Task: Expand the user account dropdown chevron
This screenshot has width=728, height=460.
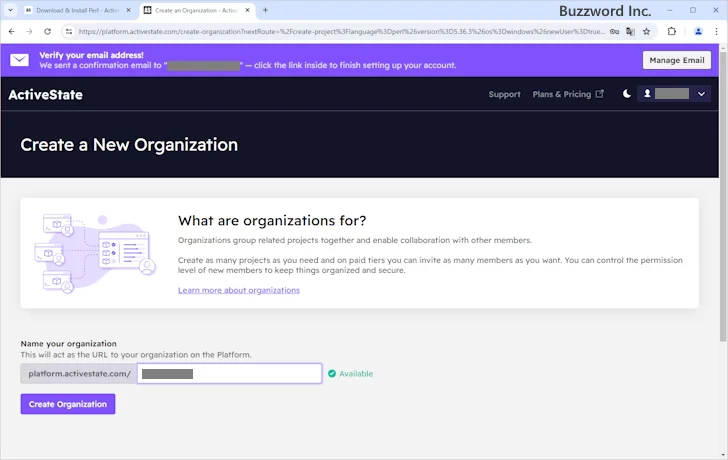Action: (702, 94)
